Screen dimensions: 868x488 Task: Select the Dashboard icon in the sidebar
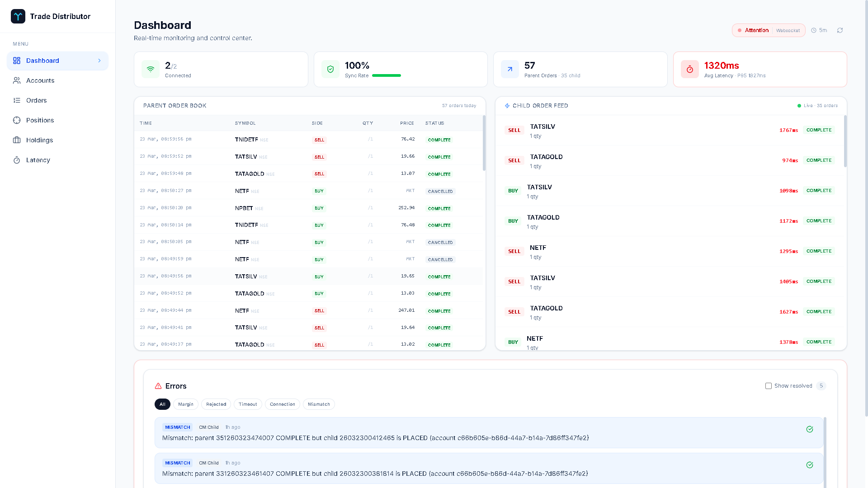(x=17, y=61)
